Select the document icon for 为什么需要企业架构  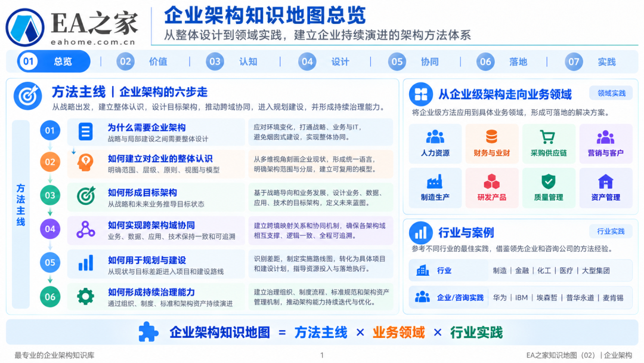click(x=85, y=131)
